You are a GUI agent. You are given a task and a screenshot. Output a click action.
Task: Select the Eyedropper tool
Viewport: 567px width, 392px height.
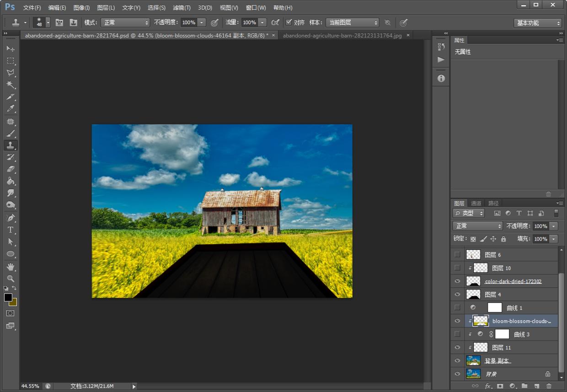click(11, 109)
